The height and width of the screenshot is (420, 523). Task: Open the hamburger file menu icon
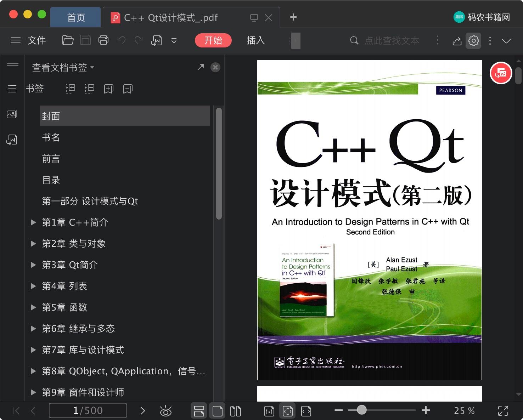(16, 40)
